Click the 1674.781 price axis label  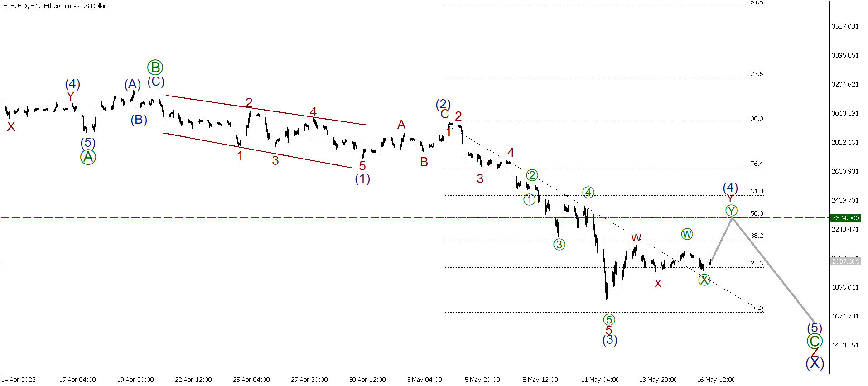tap(845, 316)
